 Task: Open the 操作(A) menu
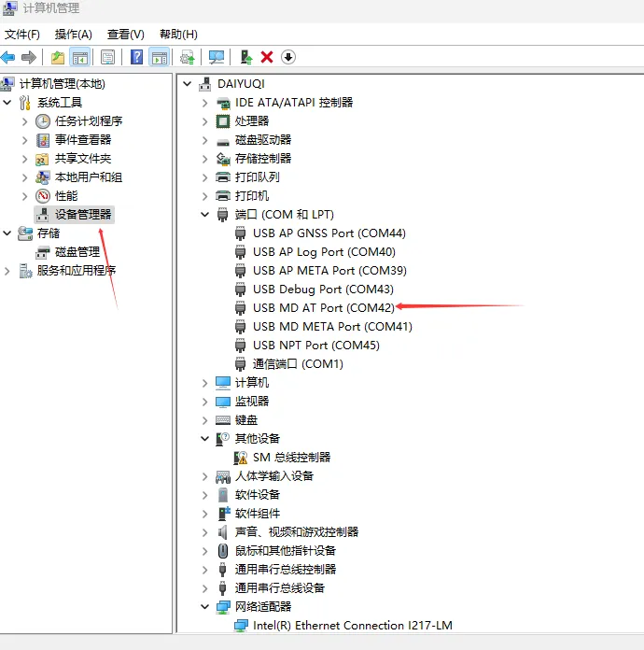click(74, 34)
